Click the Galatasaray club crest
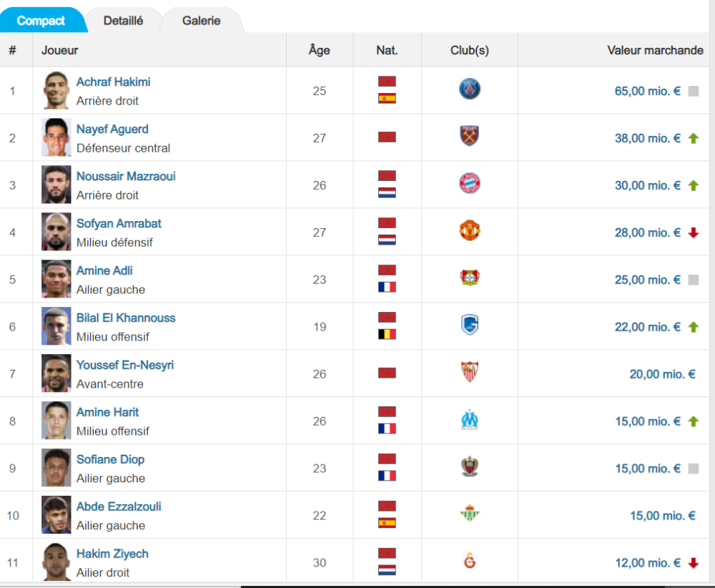Viewport: 715px width, 588px height. pyautogui.click(x=470, y=562)
